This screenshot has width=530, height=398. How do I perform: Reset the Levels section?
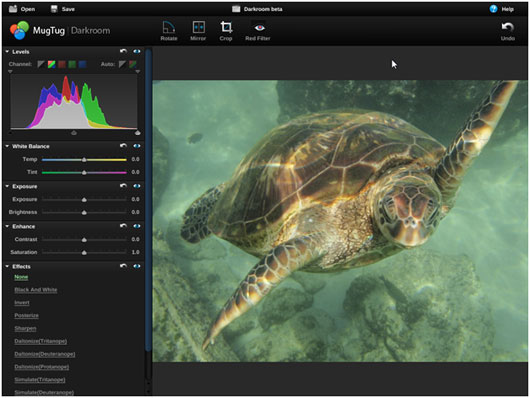(x=123, y=51)
